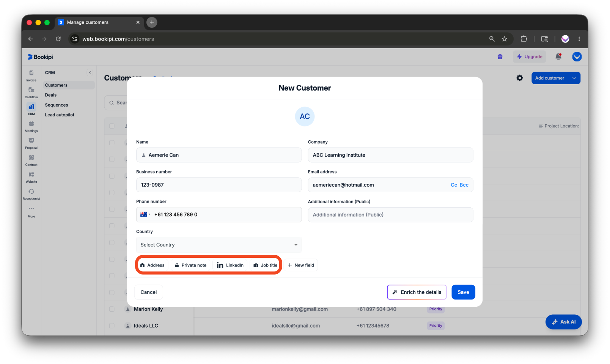Open the user profile avatar

pyautogui.click(x=577, y=57)
